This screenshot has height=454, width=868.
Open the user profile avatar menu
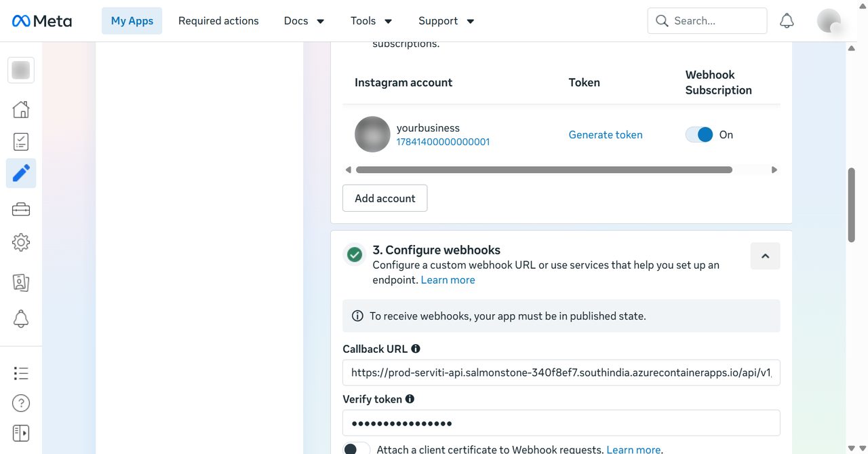(829, 21)
